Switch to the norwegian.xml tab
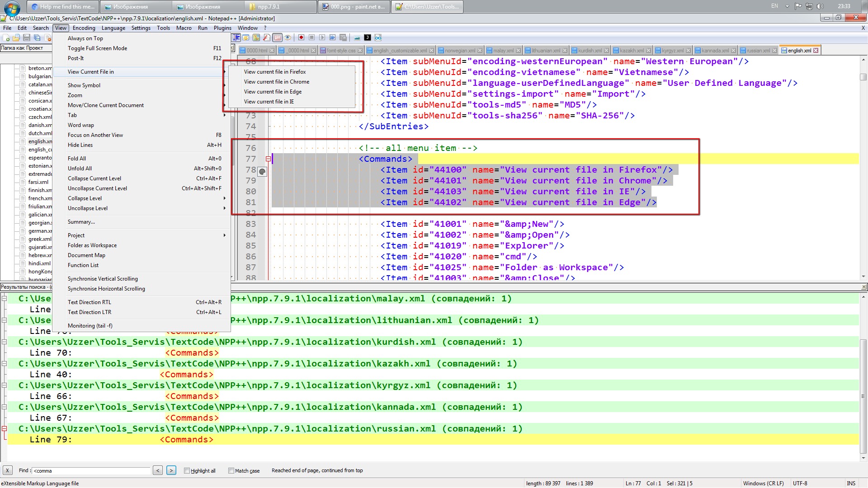The height and width of the screenshot is (488, 868). 460,51
